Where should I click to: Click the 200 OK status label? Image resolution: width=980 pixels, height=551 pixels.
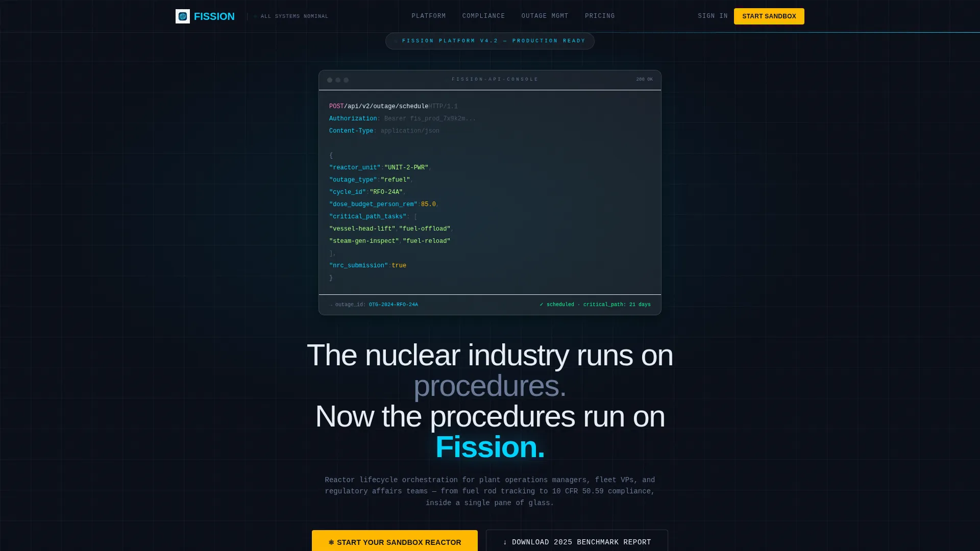click(644, 80)
